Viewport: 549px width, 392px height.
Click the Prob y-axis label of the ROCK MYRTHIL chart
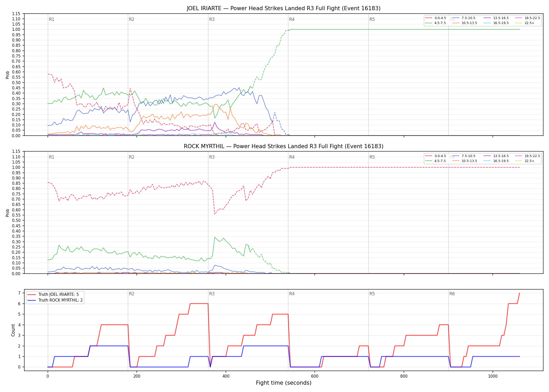(8, 213)
